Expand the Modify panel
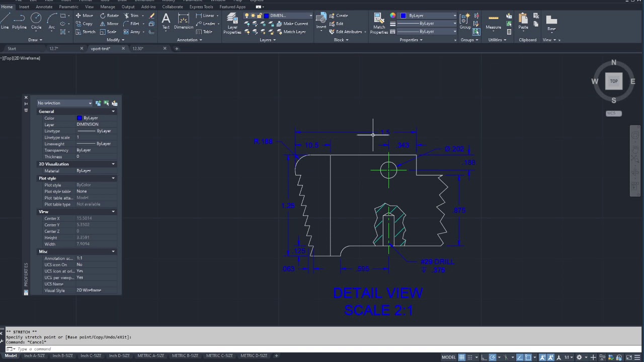 [115, 40]
